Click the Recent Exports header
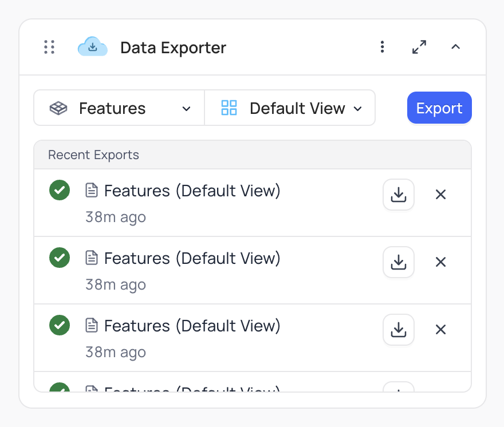Screen dimensions: 504x427 [x=94, y=155]
